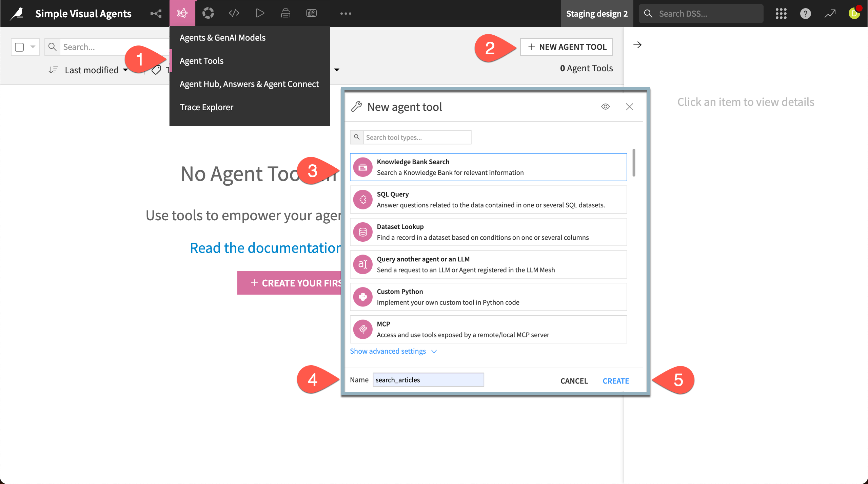Select the Knowledge Bank Search tool type
868x484 pixels.
tap(488, 167)
